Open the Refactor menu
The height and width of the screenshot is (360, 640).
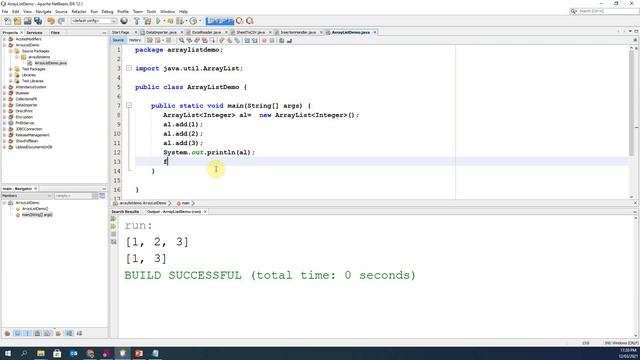click(x=79, y=11)
